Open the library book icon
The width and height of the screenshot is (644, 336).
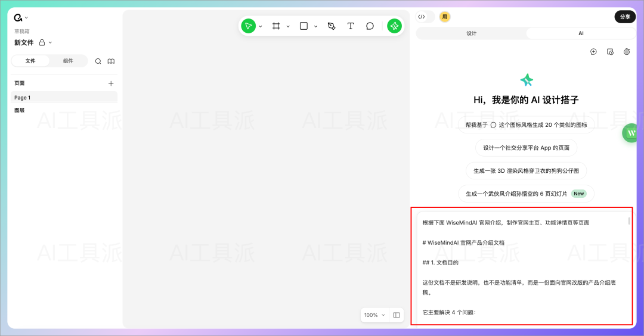click(x=111, y=61)
